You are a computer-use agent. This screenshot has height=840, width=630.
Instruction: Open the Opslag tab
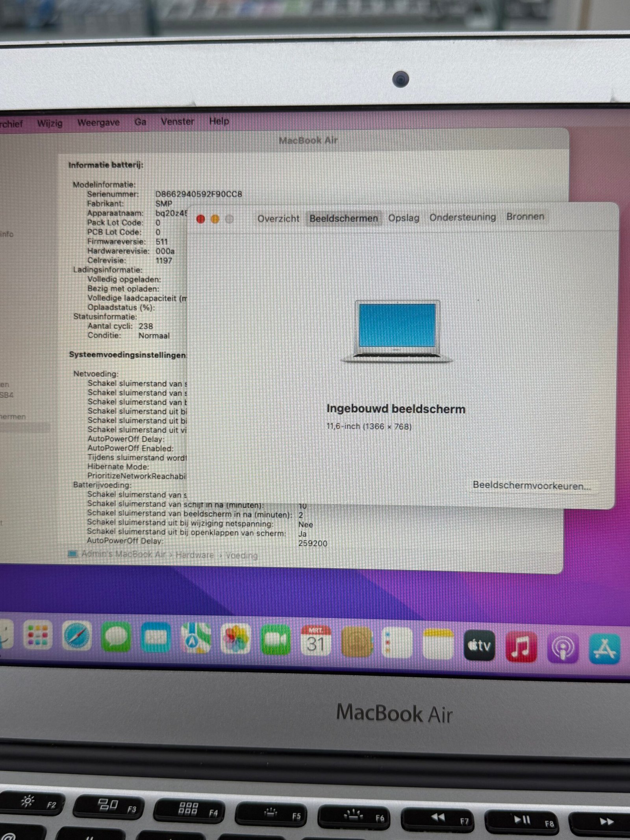click(404, 218)
